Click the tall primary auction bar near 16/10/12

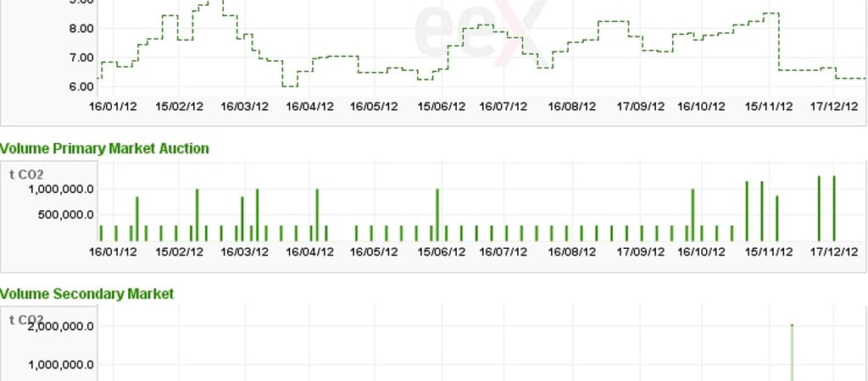point(693,215)
